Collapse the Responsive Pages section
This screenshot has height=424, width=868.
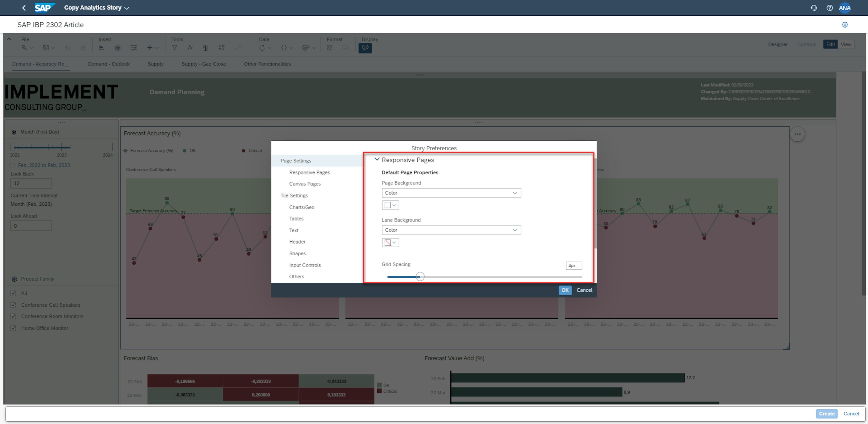pyautogui.click(x=377, y=160)
